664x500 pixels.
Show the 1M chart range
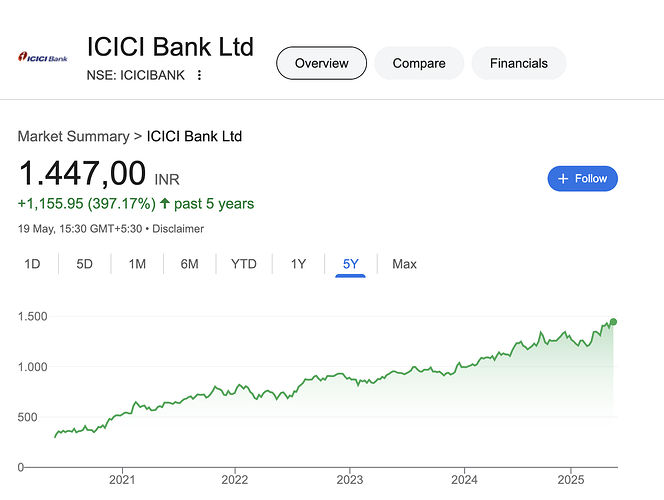[x=137, y=264]
